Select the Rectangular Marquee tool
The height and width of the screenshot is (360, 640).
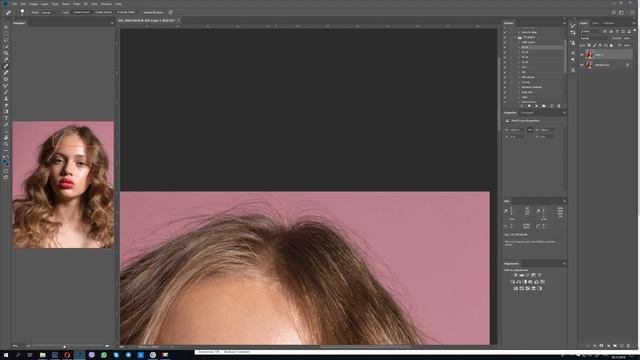tap(6, 34)
